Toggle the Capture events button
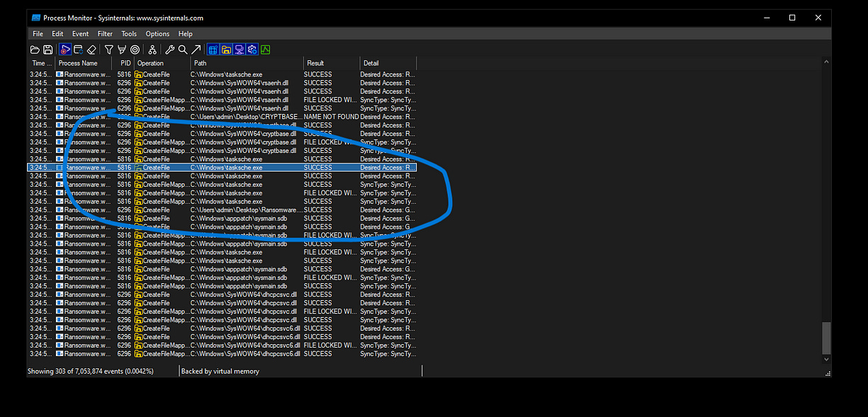868x417 pixels. [x=65, y=50]
